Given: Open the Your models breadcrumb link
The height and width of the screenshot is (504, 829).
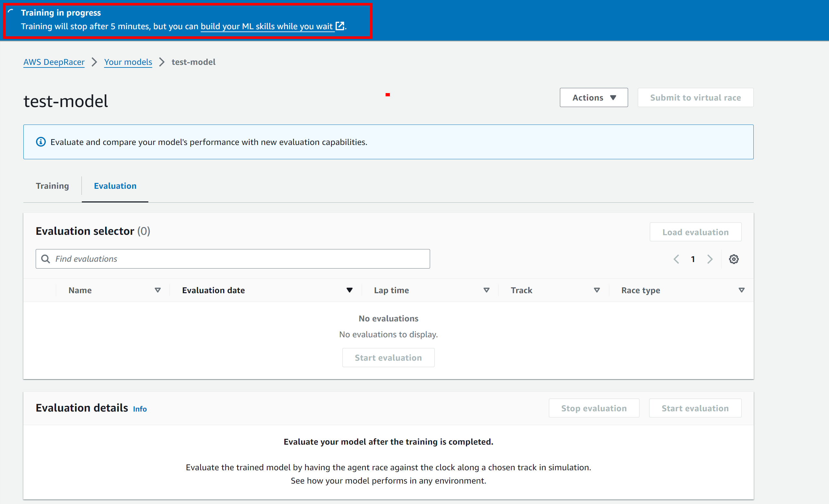Looking at the screenshot, I should pos(128,62).
